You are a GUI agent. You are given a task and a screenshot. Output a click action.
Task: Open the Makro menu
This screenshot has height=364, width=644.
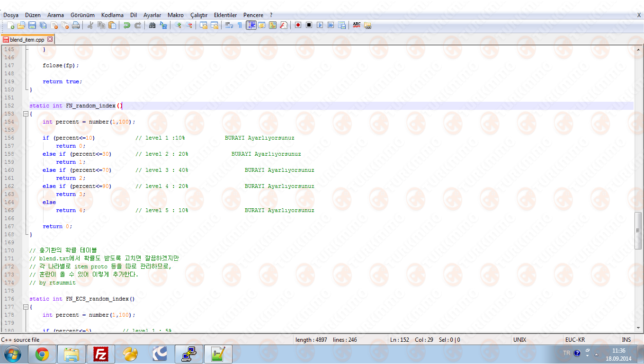click(x=176, y=15)
